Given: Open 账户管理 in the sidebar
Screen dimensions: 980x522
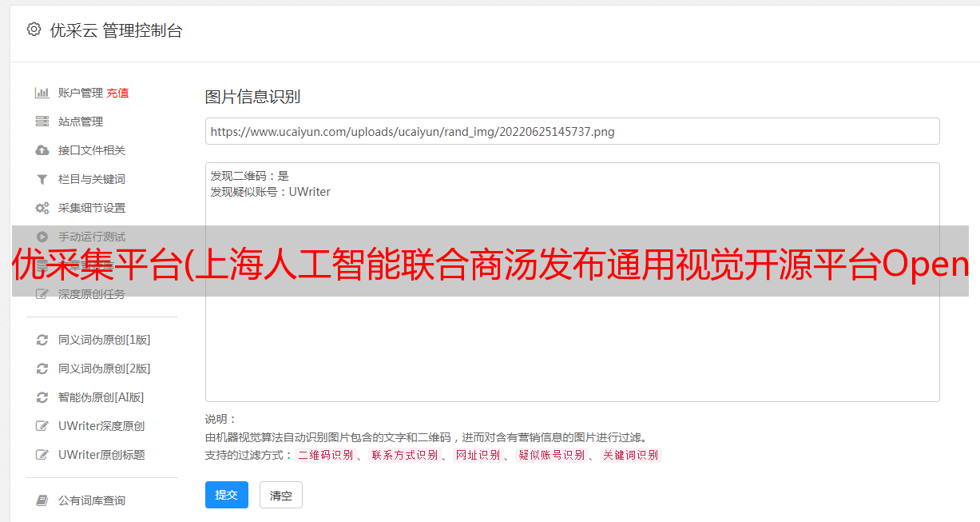Looking at the screenshot, I should (x=81, y=93).
